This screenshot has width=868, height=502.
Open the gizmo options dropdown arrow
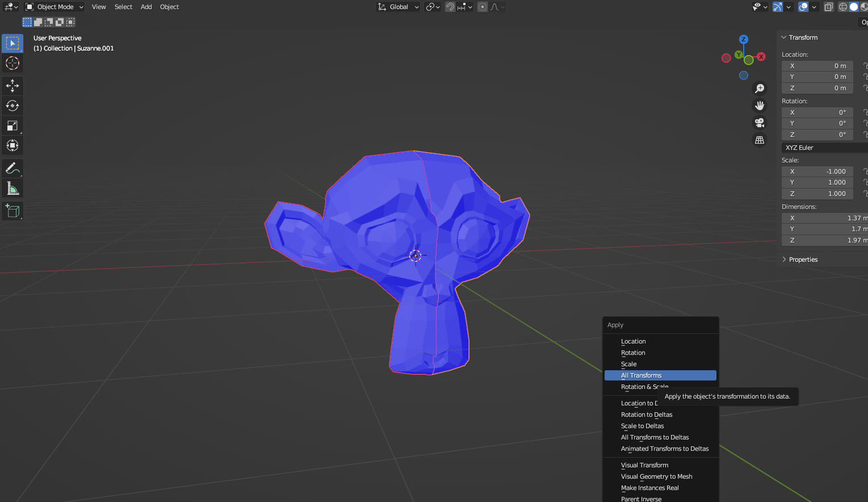point(789,7)
